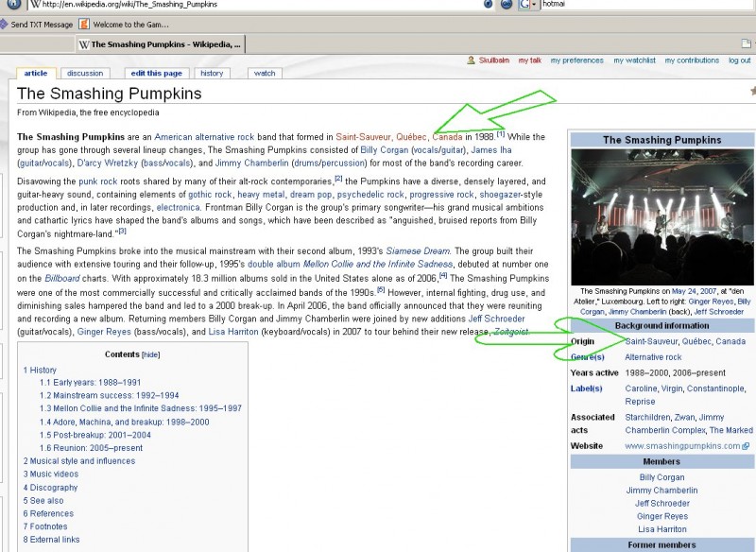Jump to 1.2 Mainstream success: 1992–1994
The width and height of the screenshot is (756, 552).
[109, 396]
